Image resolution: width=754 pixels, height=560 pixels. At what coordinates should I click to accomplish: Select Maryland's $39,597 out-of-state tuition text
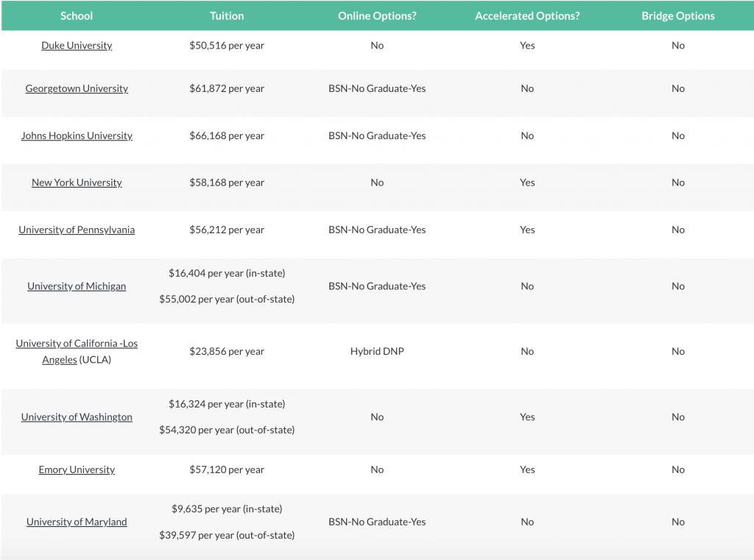click(227, 535)
